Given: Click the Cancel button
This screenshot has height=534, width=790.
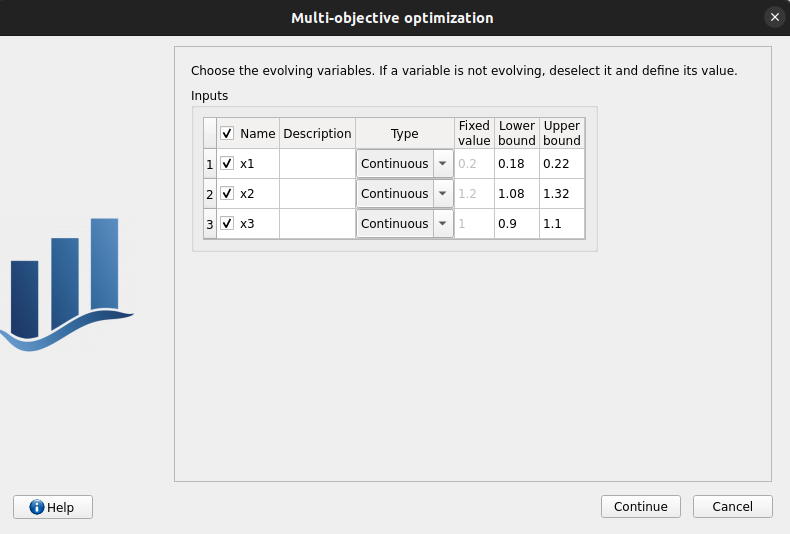Looking at the screenshot, I should (x=732, y=507).
